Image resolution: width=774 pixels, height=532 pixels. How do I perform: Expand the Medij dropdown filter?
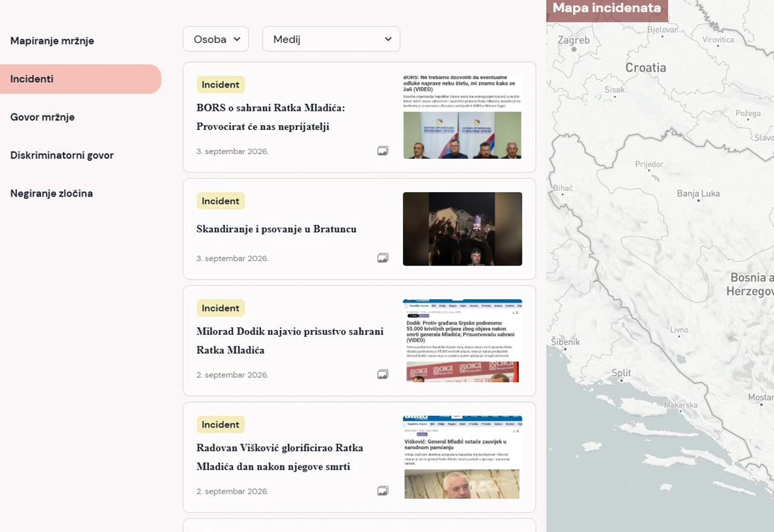[x=331, y=39]
